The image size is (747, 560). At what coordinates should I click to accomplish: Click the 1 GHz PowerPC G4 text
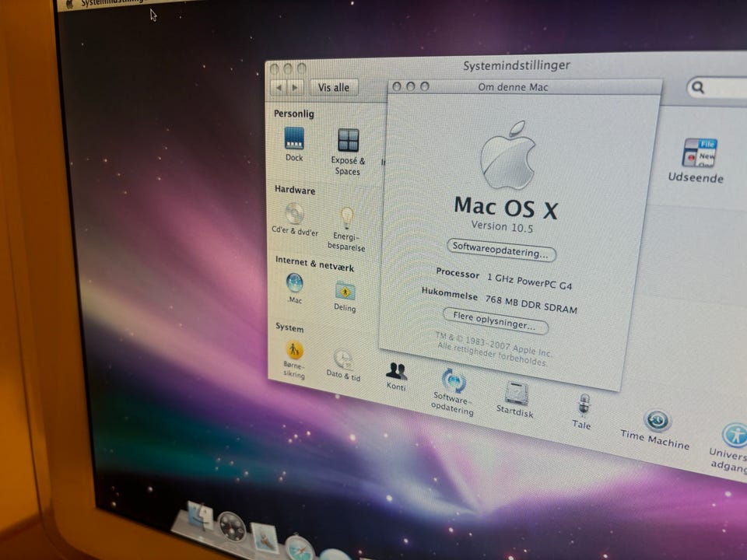pos(529,282)
